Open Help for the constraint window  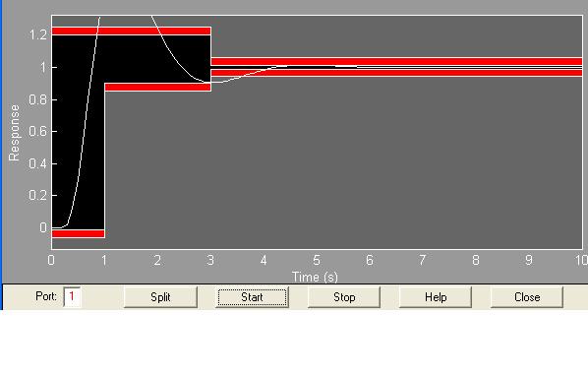click(x=436, y=297)
